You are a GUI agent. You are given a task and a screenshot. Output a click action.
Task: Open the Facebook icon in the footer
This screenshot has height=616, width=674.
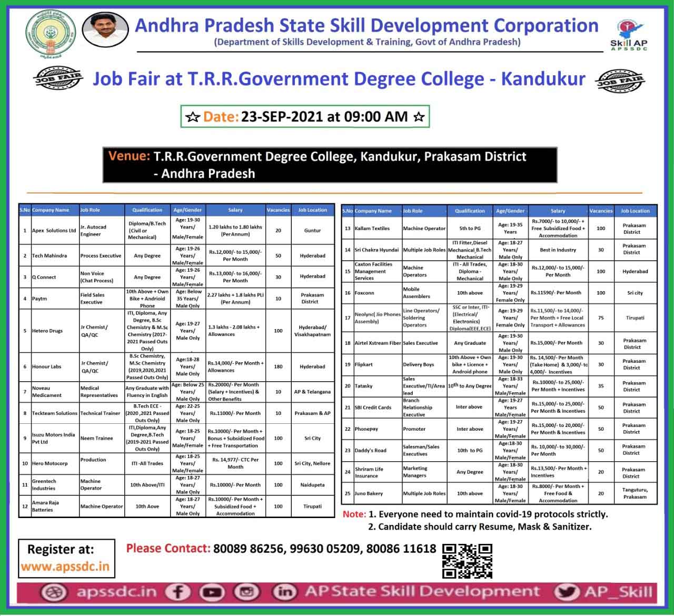click(x=178, y=592)
